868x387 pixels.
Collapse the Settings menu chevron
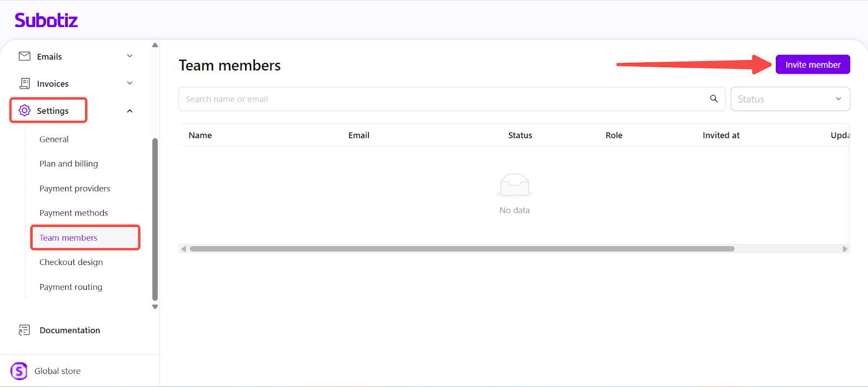(130, 111)
